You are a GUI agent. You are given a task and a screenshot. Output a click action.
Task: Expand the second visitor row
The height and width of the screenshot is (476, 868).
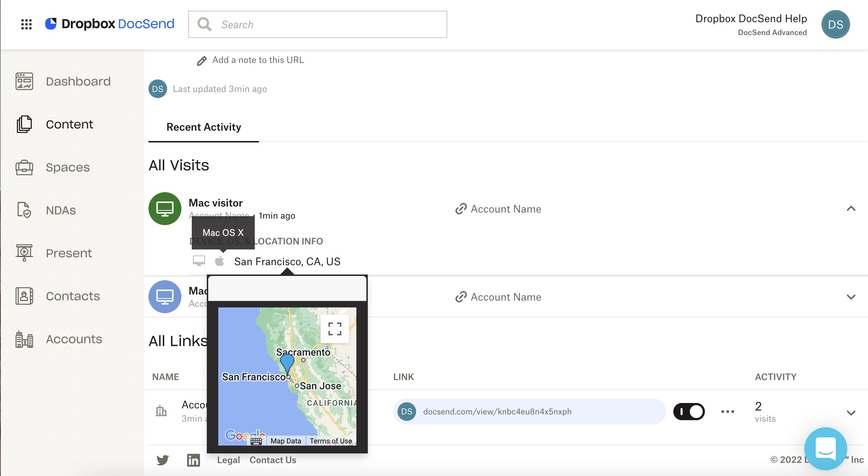pos(851,297)
